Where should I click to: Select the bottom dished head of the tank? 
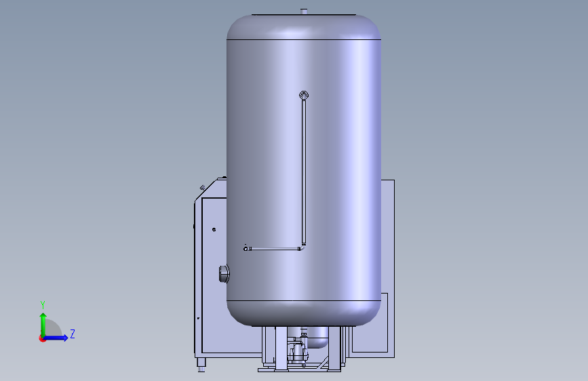pos(304,313)
